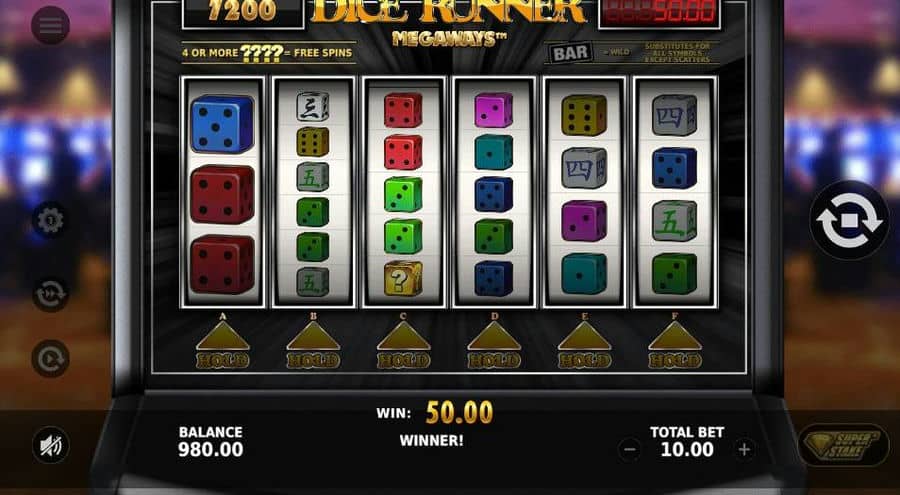The width and height of the screenshot is (900, 495).
Task: Increase total bet with plus button
Action: (x=744, y=449)
